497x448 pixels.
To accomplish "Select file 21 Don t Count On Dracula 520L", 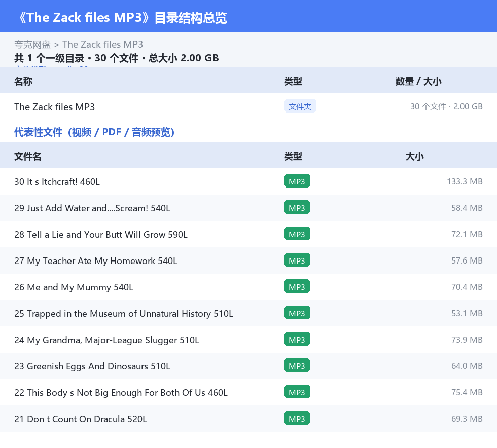I will pyautogui.click(x=81, y=419).
